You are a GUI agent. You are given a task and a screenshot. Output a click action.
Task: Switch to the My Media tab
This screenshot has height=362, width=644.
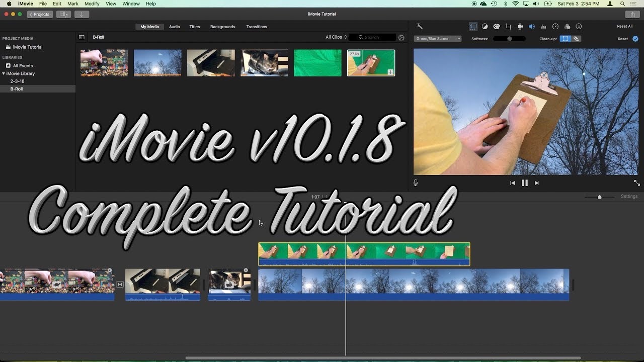[x=149, y=27]
